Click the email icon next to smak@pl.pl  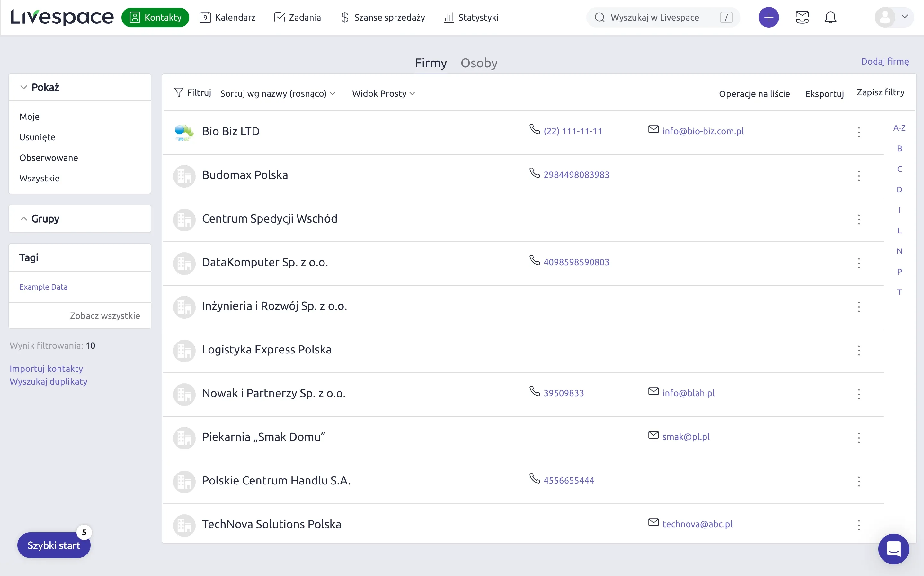click(x=653, y=435)
